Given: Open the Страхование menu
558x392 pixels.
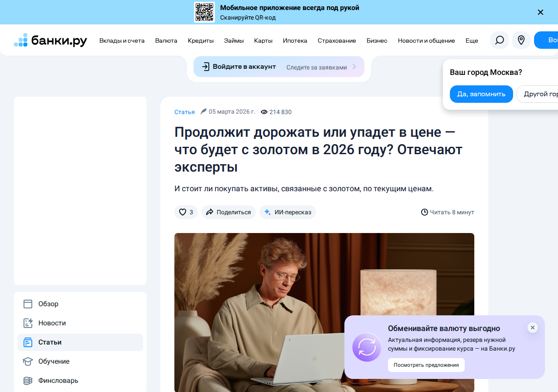Looking at the screenshot, I should pos(337,41).
